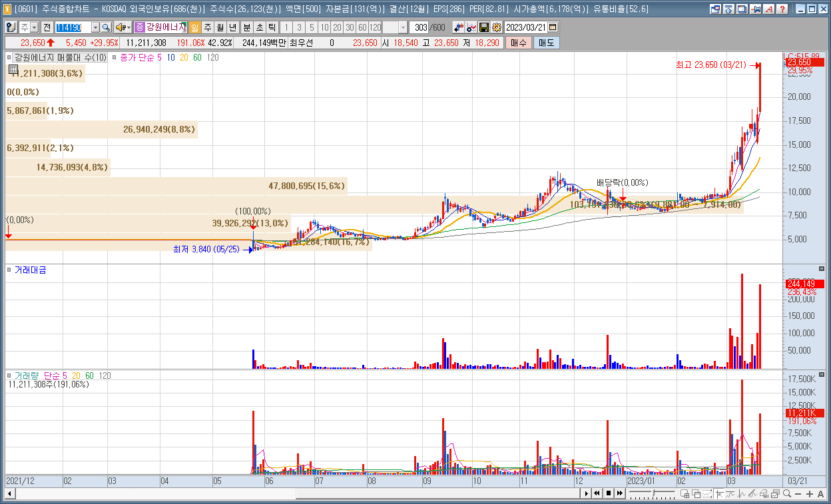Select the minute 분 period toggle
The image size is (831, 504).
click(246, 27)
